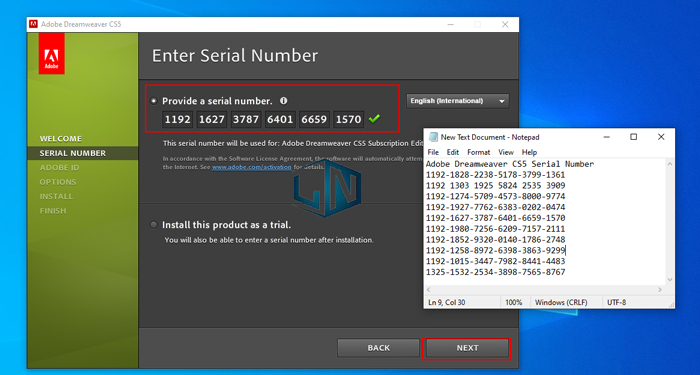Click the line 1192-1274-5709-4573-8000-9774 in Notepad
700x375 pixels.
pyautogui.click(x=496, y=196)
